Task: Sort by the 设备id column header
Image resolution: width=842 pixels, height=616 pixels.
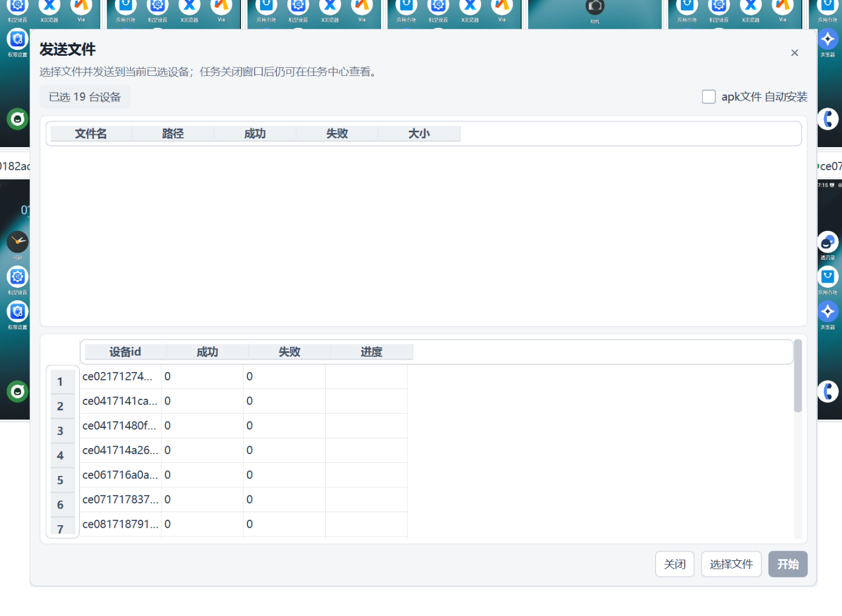Action: [125, 352]
